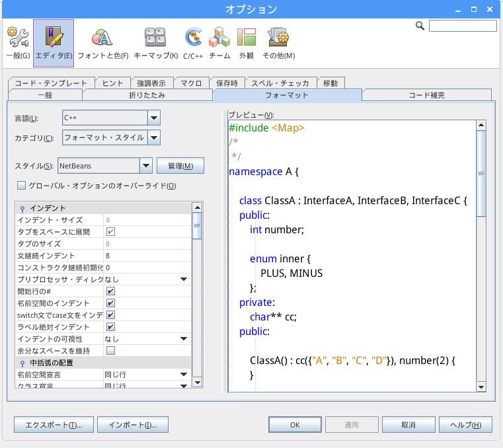Collapse the インデント section
The height and width of the screenshot is (448, 503).
pos(22,209)
